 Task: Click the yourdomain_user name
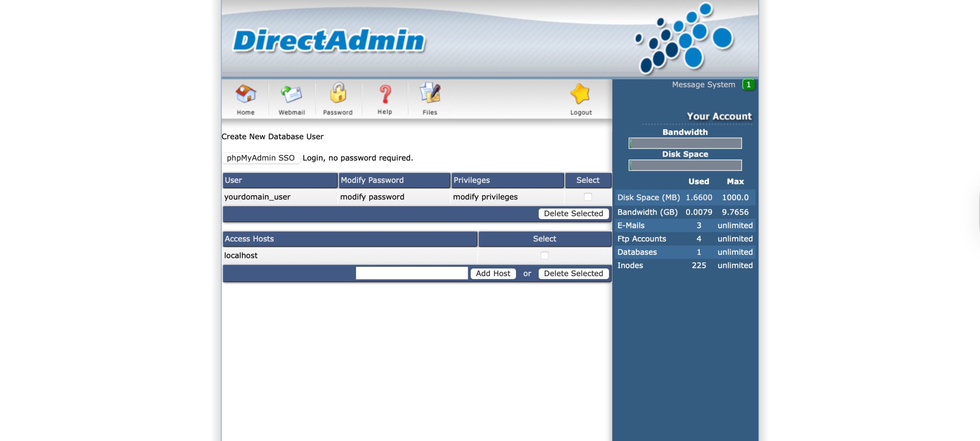257,197
